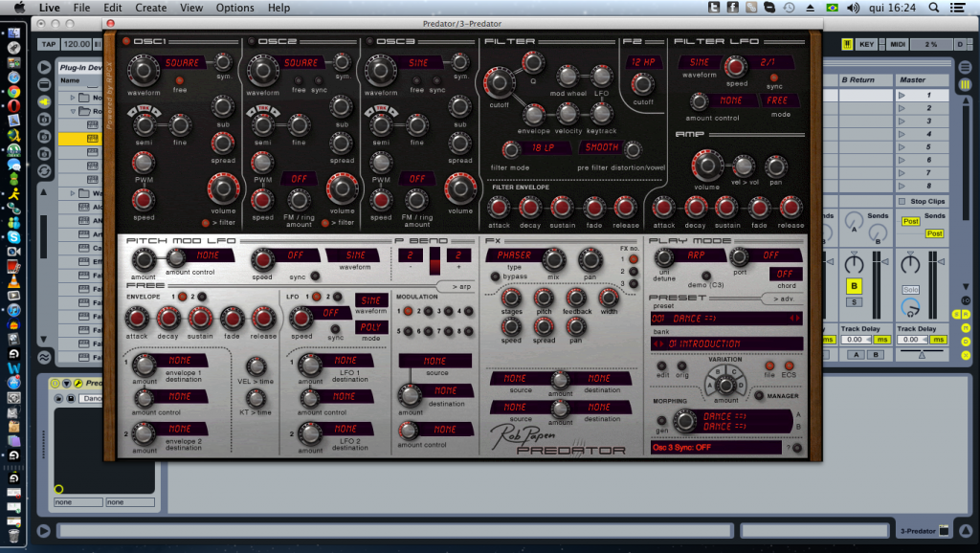980x553 pixels.
Task: Click the filter keytrack knob
Action: 601,115
